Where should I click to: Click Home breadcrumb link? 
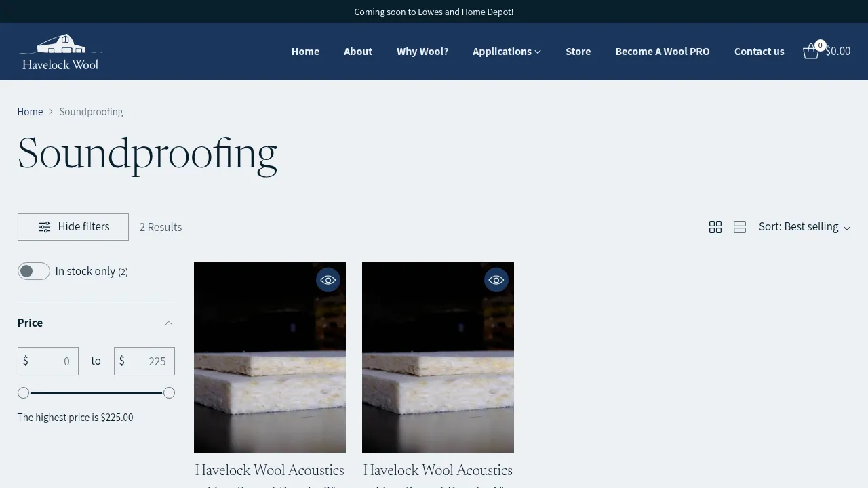[30, 112]
